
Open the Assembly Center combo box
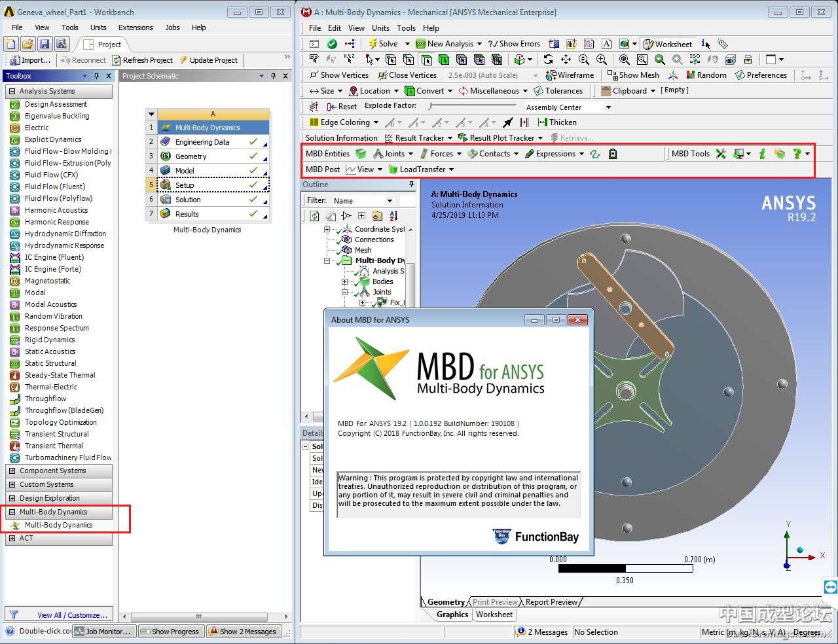pyautogui.click(x=568, y=107)
